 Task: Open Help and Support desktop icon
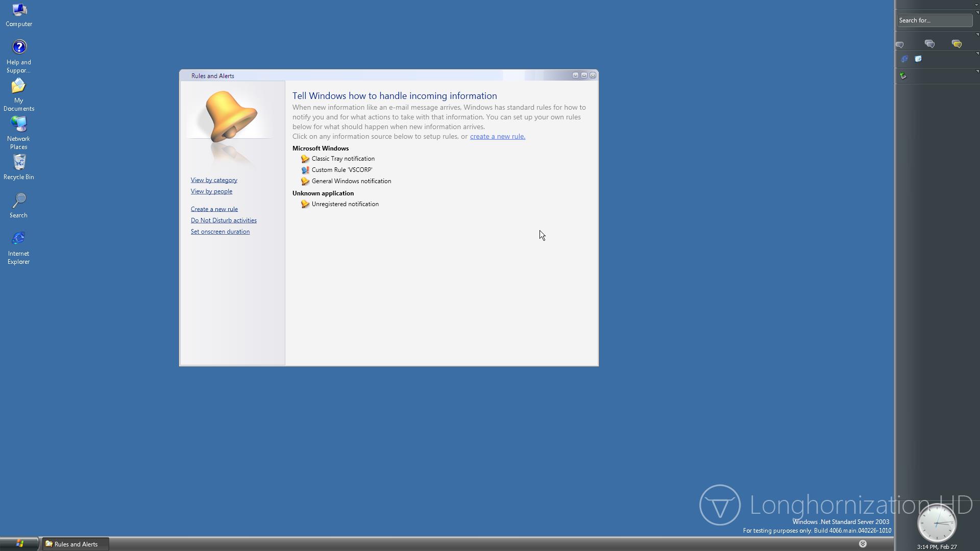click(19, 56)
